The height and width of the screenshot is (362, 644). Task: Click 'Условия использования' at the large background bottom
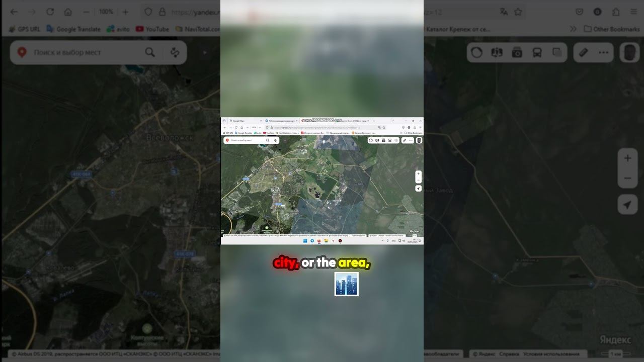tap(551, 354)
